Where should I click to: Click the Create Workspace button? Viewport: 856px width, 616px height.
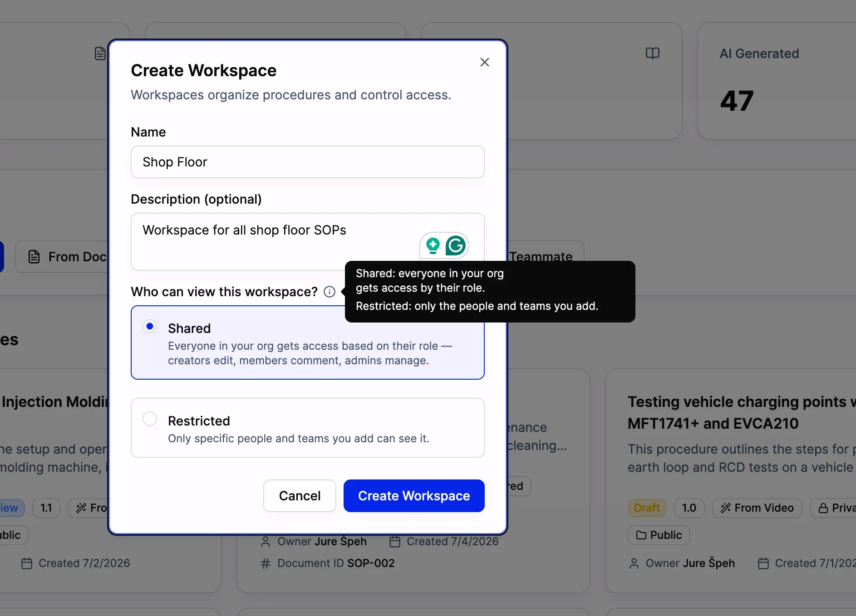(414, 496)
